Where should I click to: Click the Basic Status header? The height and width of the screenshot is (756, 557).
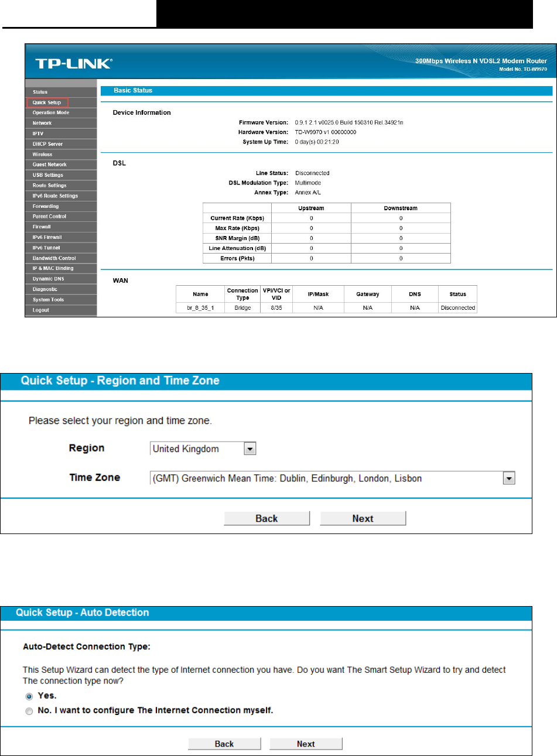coord(133,91)
